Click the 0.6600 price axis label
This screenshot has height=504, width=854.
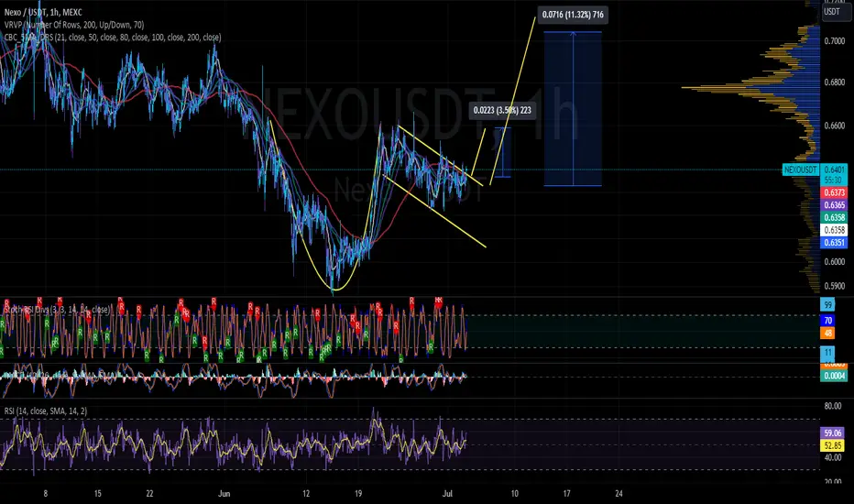[835, 126]
